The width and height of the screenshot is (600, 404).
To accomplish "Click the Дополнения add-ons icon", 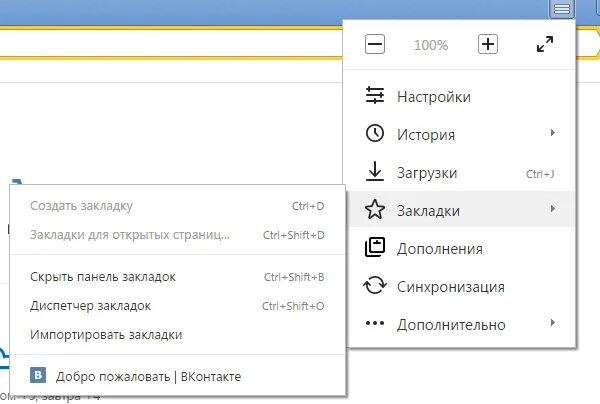I will [x=375, y=247].
